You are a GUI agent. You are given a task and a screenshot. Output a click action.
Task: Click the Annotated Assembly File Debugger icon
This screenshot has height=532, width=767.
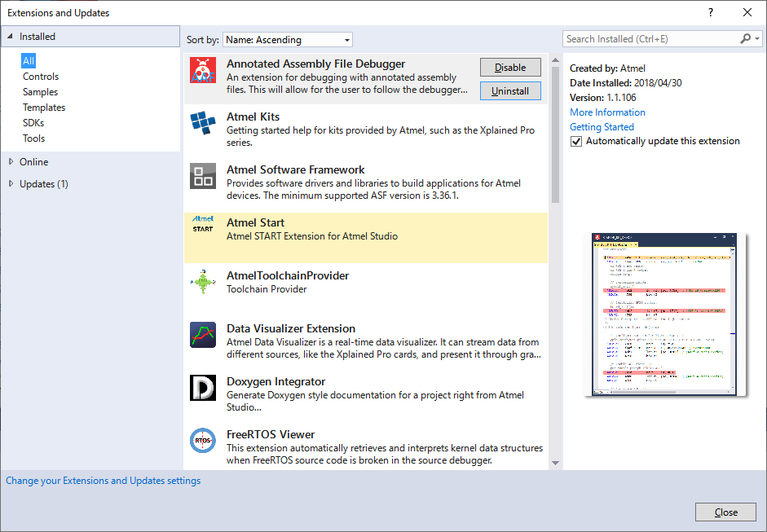[203, 70]
